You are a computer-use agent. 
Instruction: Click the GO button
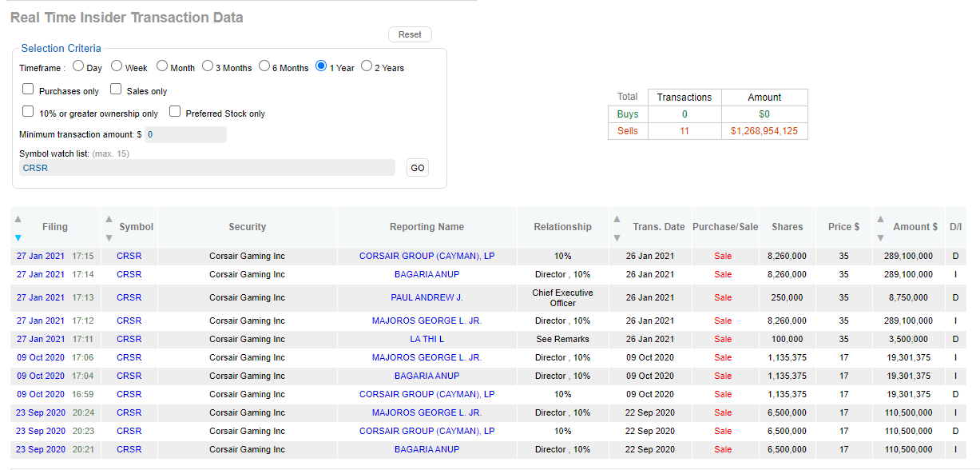(x=418, y=168)
